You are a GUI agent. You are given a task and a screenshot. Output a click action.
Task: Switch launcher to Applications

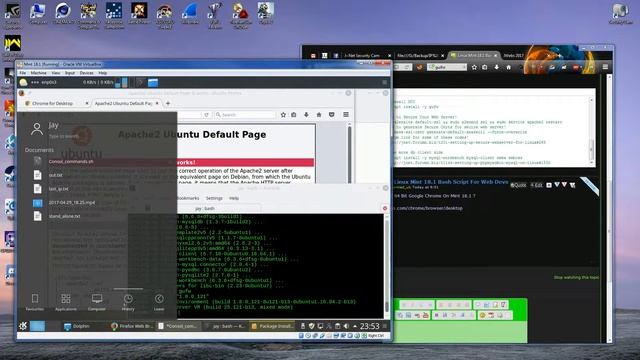[66, 302]
